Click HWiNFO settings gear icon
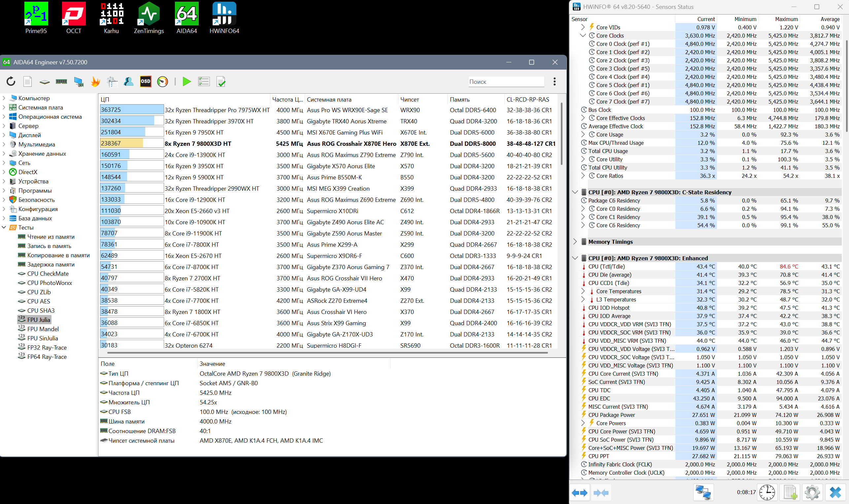The image size is (849, 504). click(812, 492)
